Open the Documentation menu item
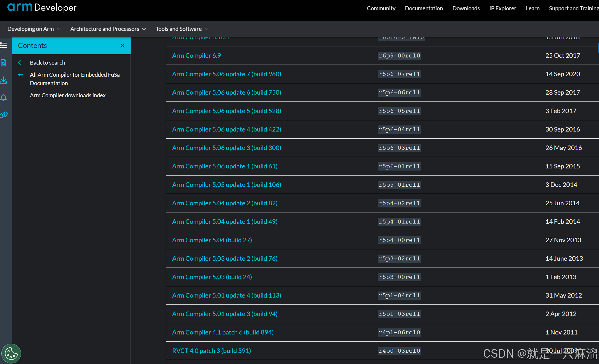599x364 pixels. click(424, 8)
